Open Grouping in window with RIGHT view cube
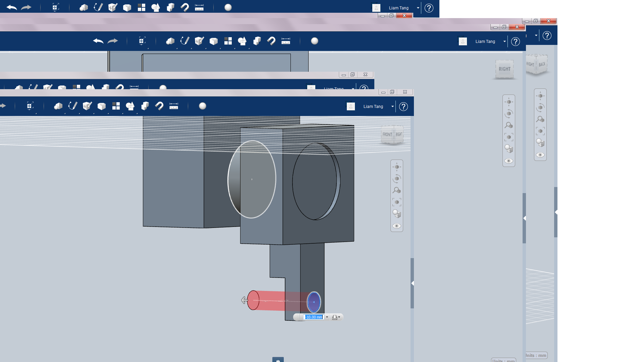 point(242,41)
